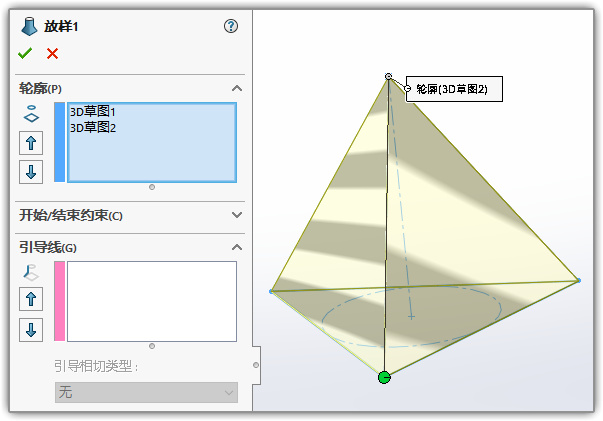Click the 轮廓(3D草图2) callout label
The height and width of the screenshot is (421, 603).
[454, 89]
